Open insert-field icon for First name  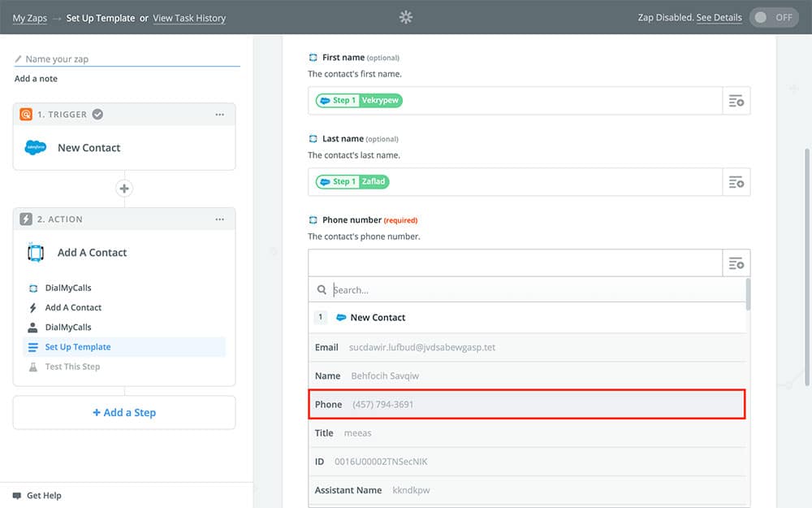[736, 101]
